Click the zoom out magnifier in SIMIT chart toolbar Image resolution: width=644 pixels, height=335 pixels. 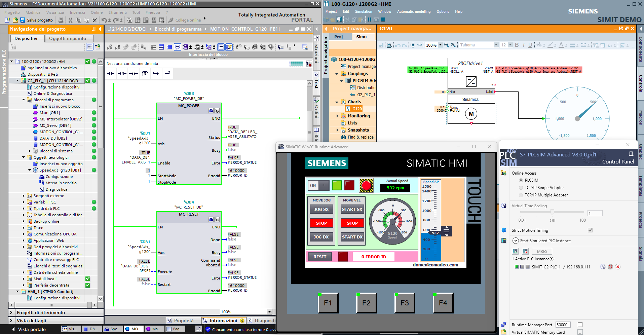447,45
